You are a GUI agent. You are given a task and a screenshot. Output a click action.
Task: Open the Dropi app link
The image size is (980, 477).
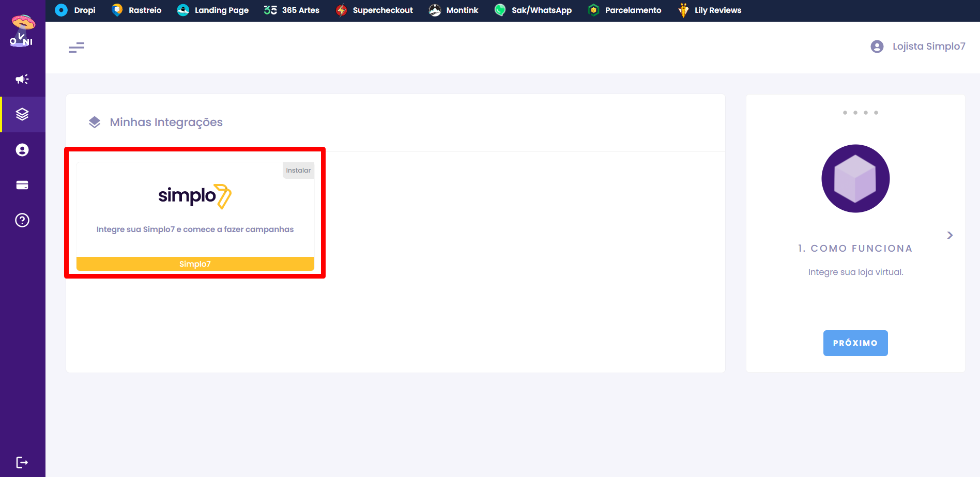pos(75,10)
